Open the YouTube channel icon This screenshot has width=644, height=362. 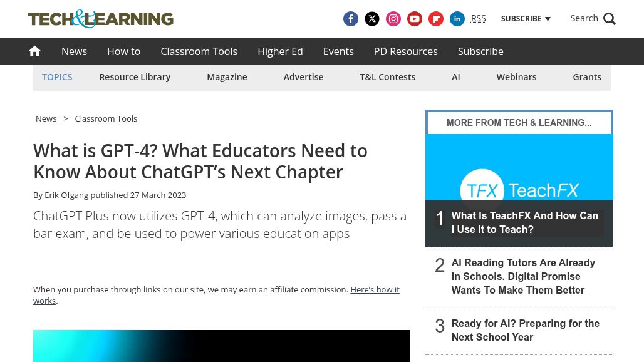click(x=415, y=19)
